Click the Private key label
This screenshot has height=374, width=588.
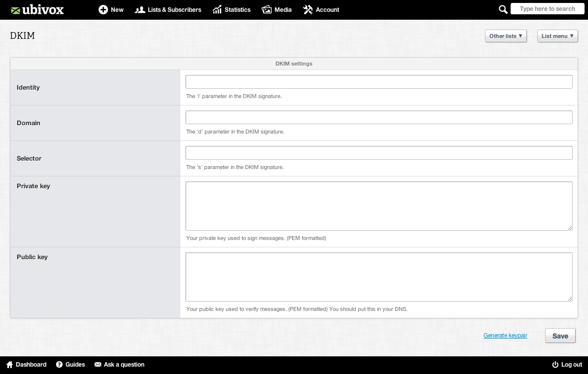(34, 186)
